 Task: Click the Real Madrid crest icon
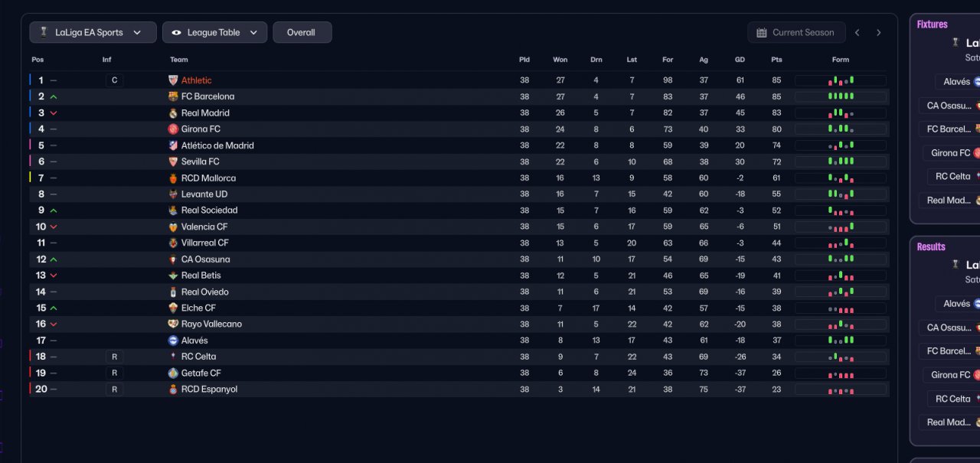pos(173,113)
